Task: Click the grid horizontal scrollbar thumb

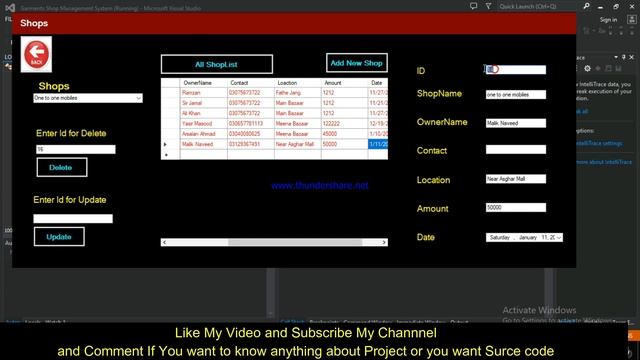Action: point(295,242)
